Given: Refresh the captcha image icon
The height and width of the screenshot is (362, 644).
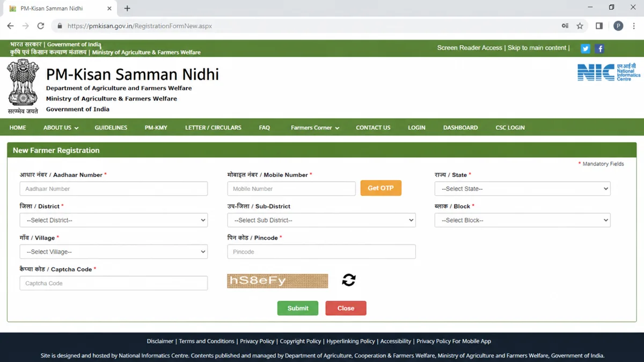Looking at the screenshot, I should click(349, 280).
